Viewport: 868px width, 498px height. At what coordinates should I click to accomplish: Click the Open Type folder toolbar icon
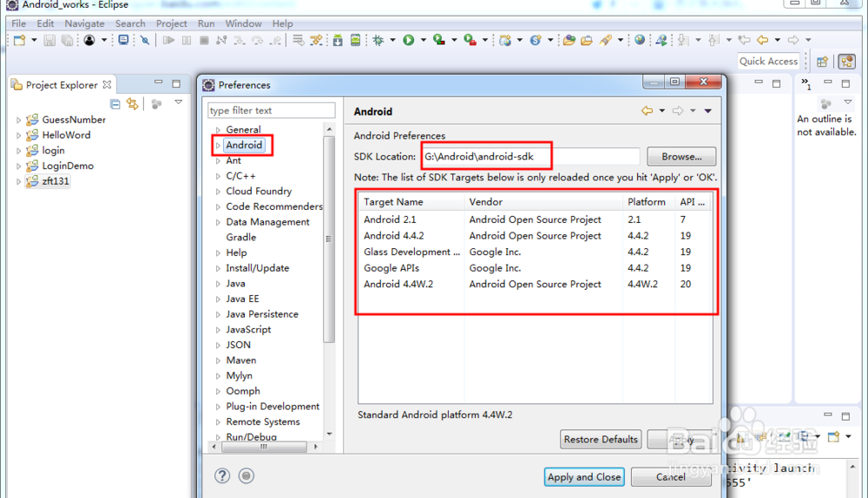[569, 40]
